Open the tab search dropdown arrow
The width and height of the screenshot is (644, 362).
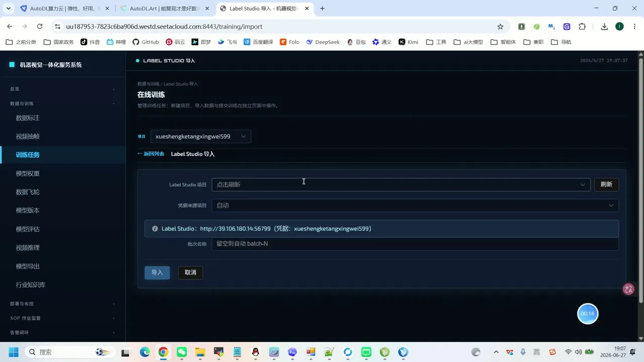[x=8, y=9]
